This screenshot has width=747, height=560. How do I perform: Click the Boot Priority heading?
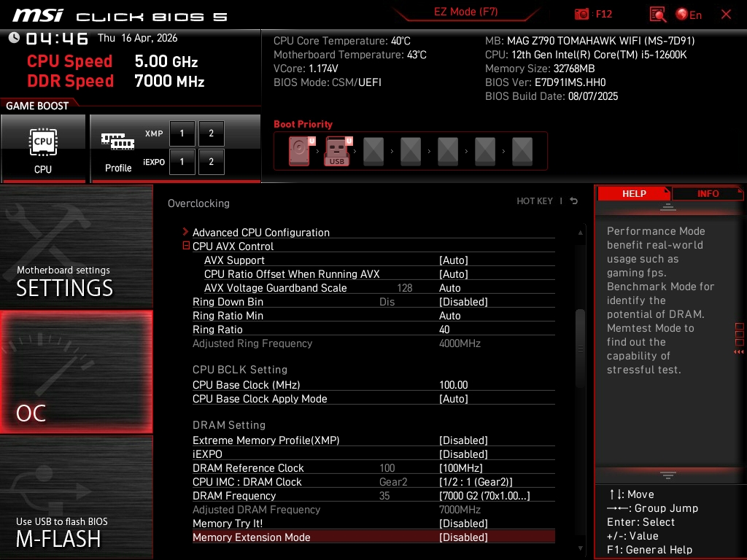click(x=303, y=124)
